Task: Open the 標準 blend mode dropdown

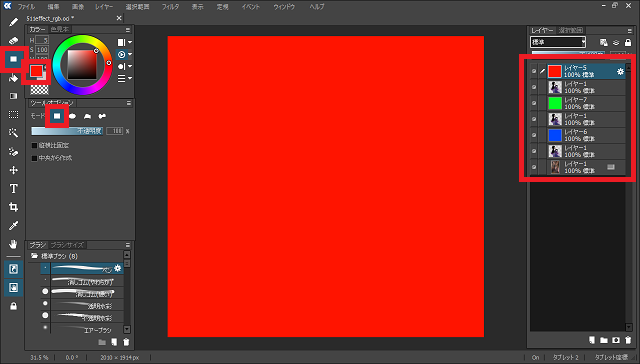Action: 558,42
